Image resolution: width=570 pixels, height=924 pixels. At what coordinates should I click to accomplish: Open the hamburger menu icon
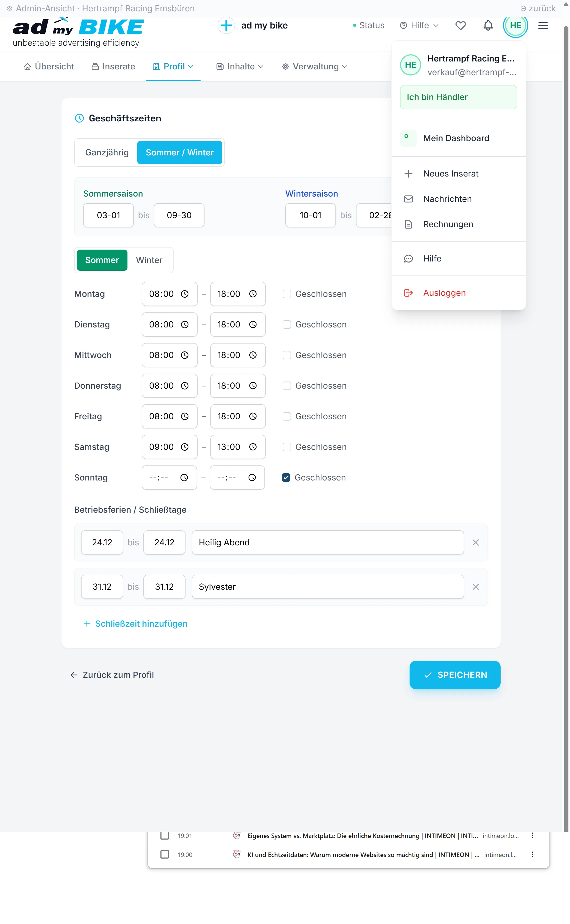[543, 25]
